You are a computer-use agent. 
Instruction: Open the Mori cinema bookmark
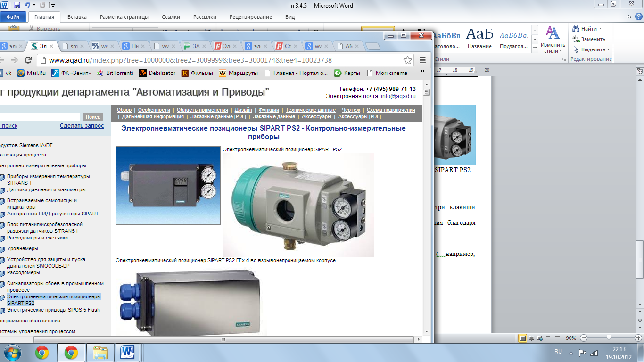coord(387,73)
